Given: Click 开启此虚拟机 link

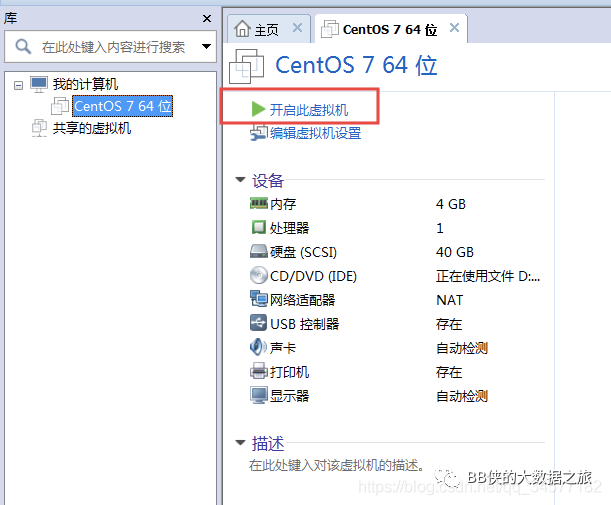Looking at the screenshot, I should click(309, 109).
